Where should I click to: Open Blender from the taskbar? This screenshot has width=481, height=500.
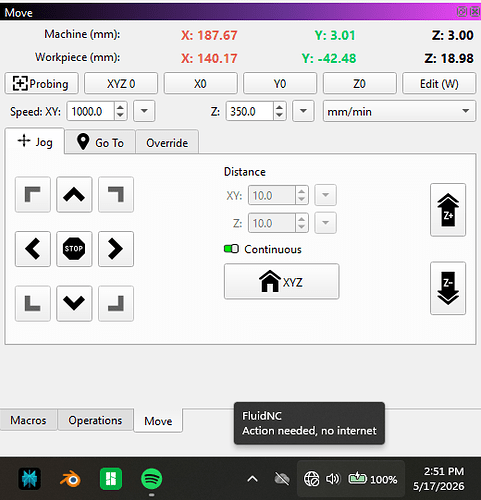click(x=70, y=479)
